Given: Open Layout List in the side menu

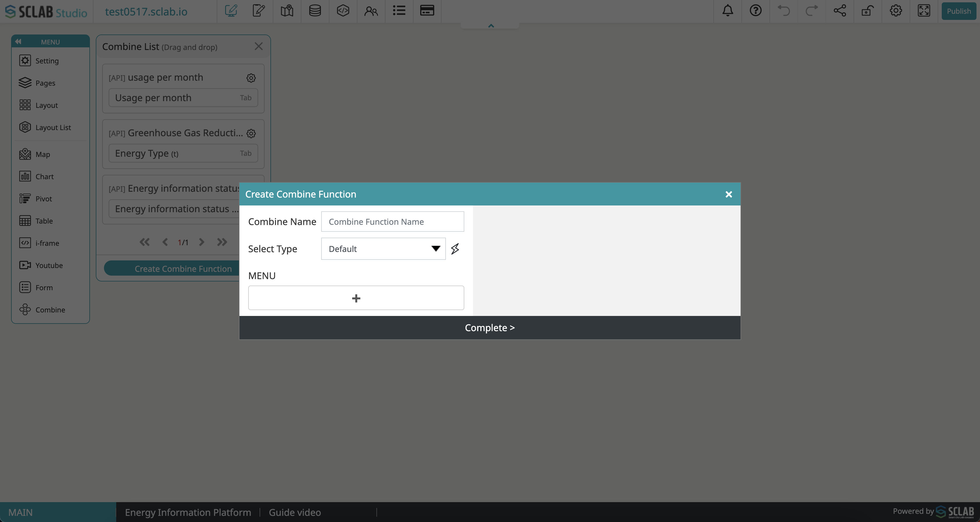Looking at the screenshot, I should [x=50, y=127].
